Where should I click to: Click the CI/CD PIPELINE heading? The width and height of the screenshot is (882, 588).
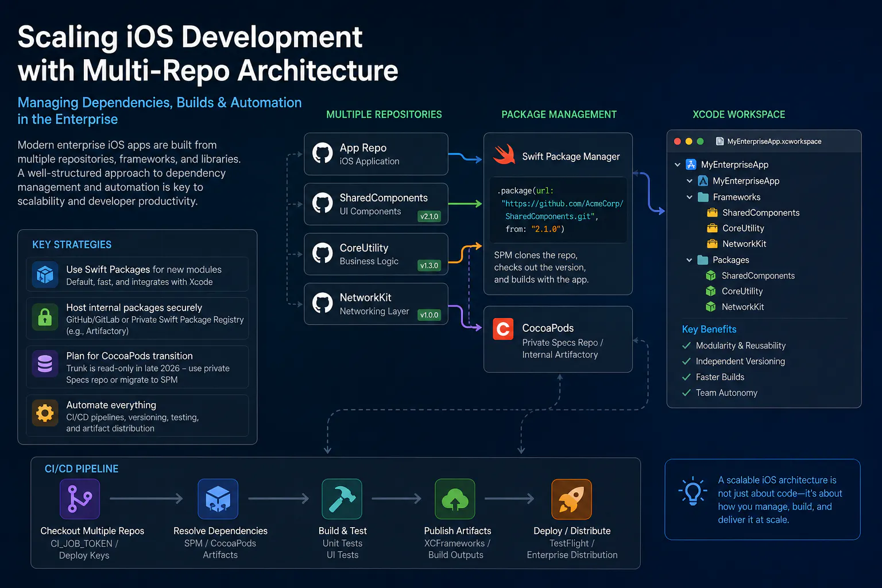click(82, 469)
